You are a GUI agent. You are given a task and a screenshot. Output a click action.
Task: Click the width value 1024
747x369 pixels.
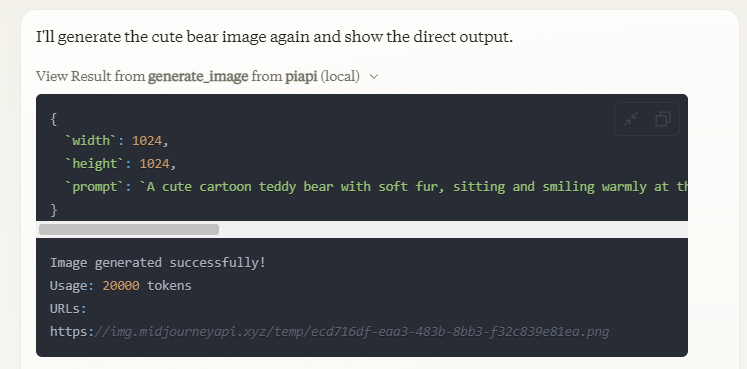147,140
